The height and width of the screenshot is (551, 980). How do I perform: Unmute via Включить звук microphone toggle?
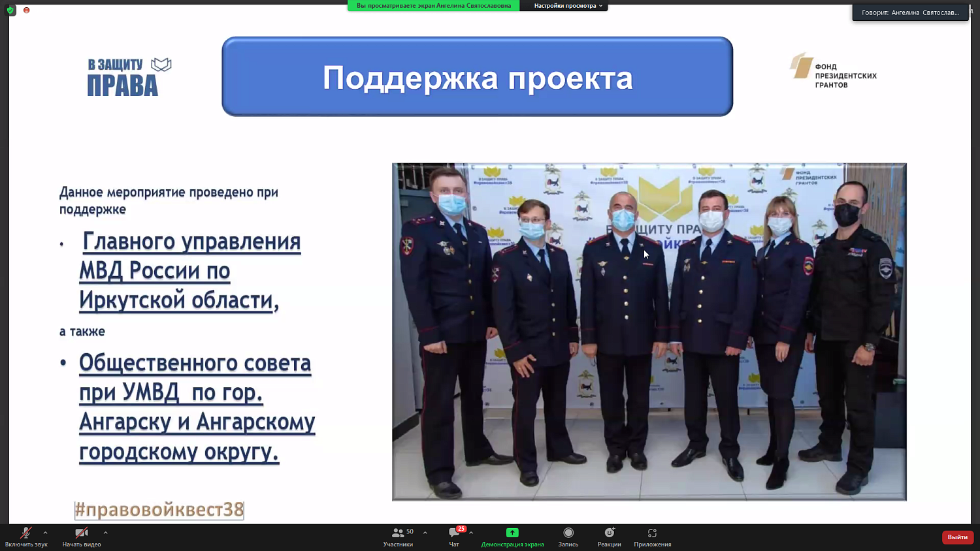25,537
